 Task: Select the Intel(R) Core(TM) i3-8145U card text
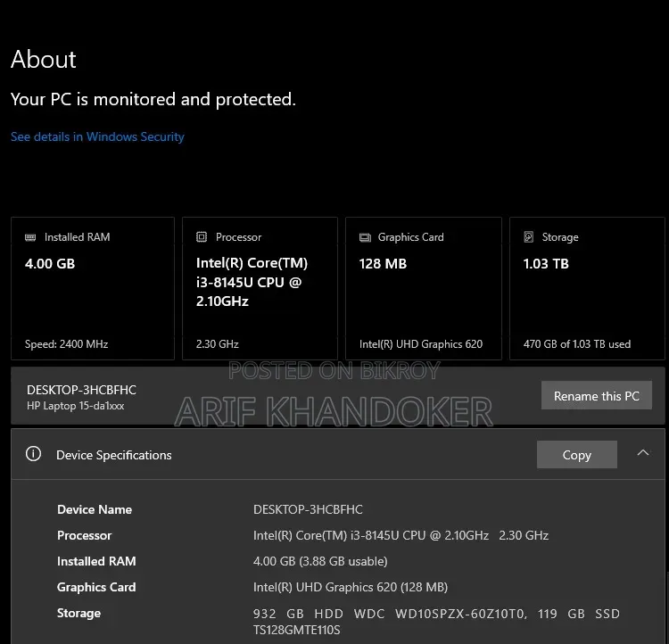(252, 282)
